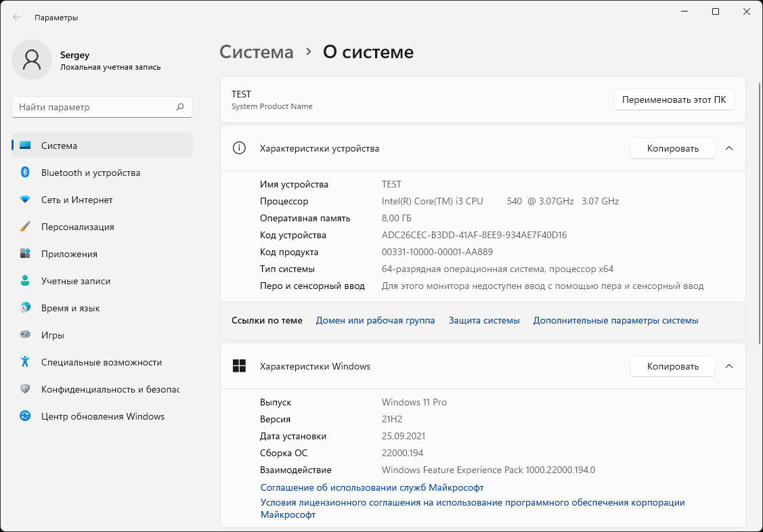Copy device specifications with Копировать button
Image resolution: width=763 pixels, height=532 pixels.
click(672, 148)
